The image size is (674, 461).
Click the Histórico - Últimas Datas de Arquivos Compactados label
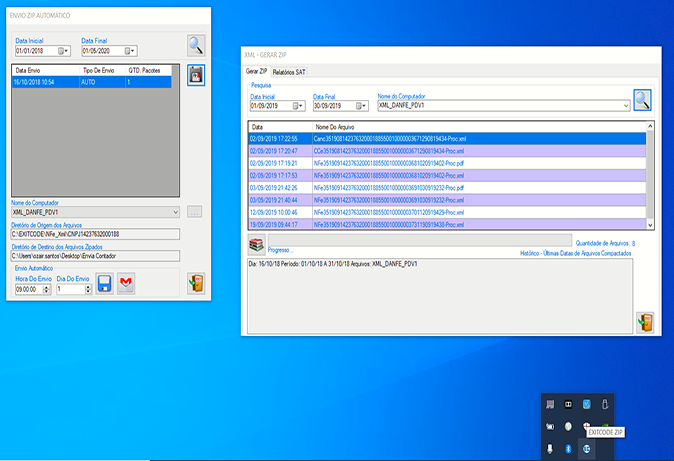(576, 253)
